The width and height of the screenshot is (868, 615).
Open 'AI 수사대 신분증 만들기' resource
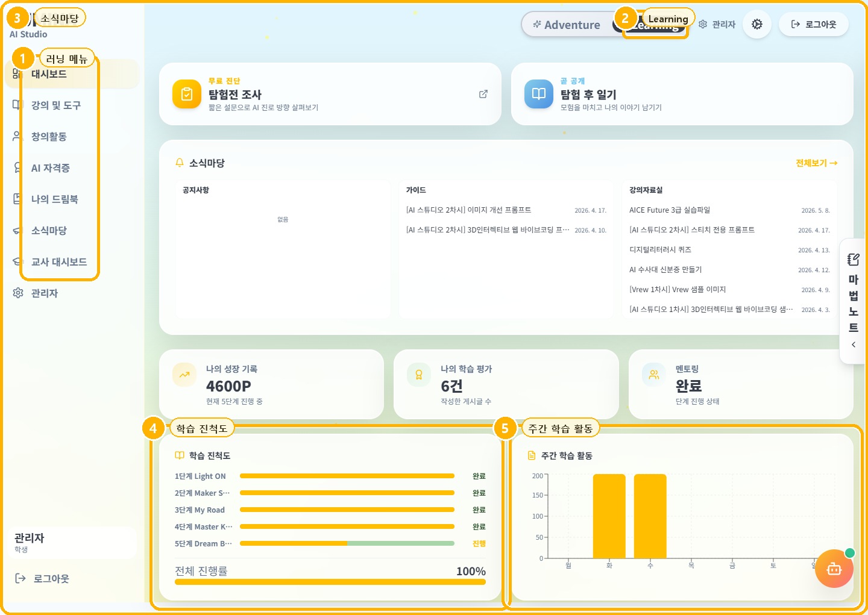(729, 270)
